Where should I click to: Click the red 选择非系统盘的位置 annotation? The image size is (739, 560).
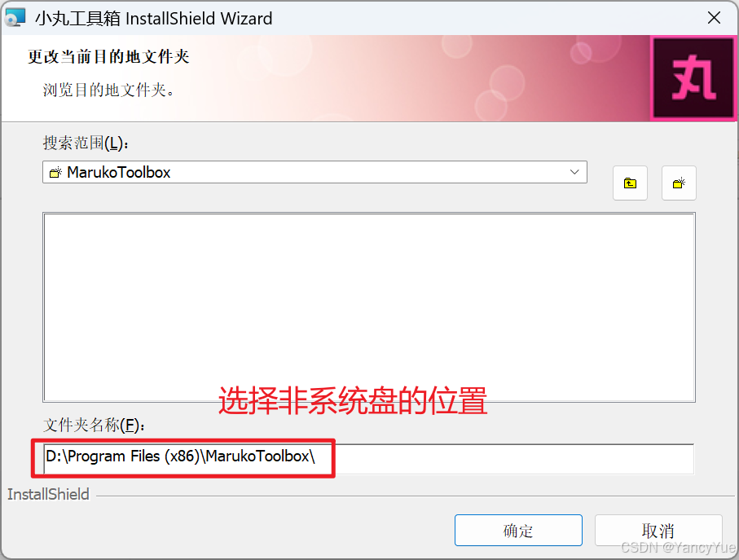[x=353, y=401]
